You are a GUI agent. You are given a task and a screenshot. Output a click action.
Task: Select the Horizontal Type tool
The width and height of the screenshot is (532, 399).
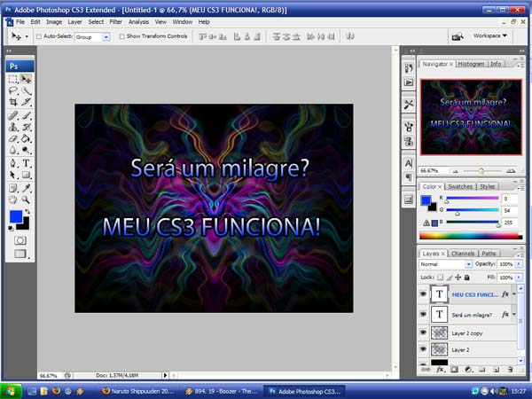26,163
